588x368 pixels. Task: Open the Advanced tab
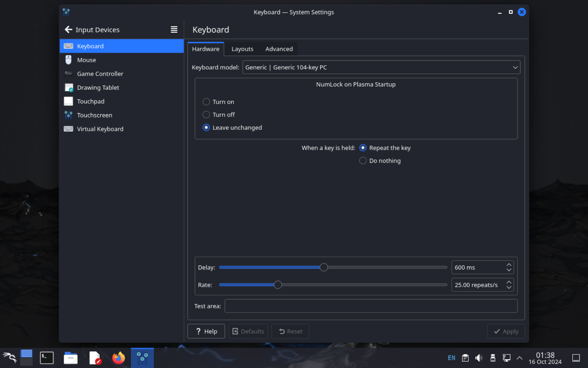pyautogui.click(x=279, y=49)
